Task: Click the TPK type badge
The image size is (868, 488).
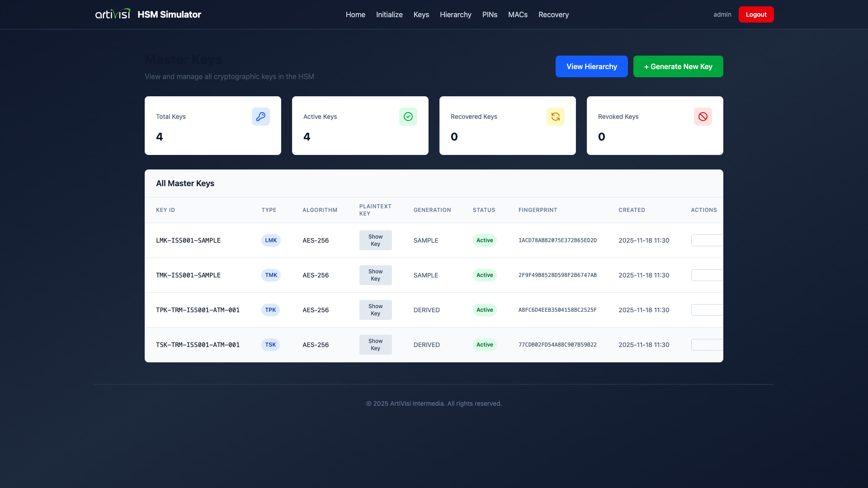Action: point(270,310)
